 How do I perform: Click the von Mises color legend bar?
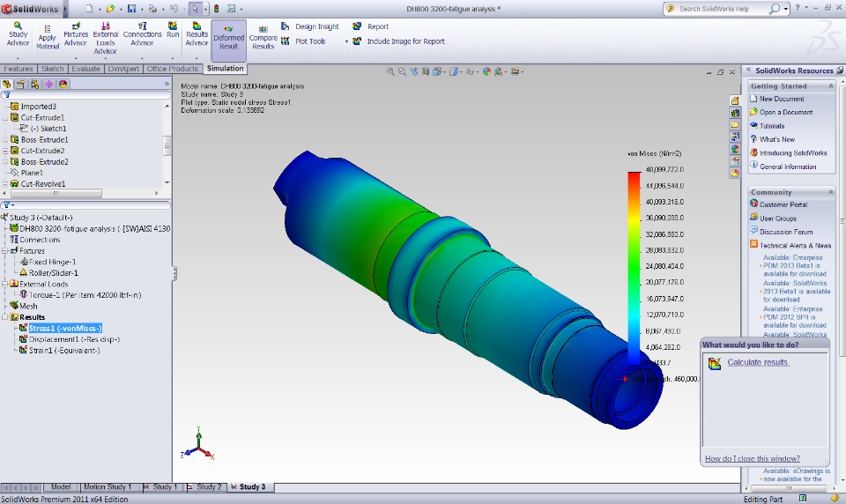(634, 268)
